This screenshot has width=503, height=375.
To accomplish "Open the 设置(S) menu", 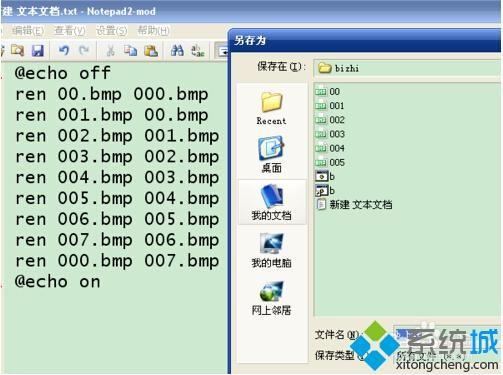I will pyautogui.click(x=111, y=31).
